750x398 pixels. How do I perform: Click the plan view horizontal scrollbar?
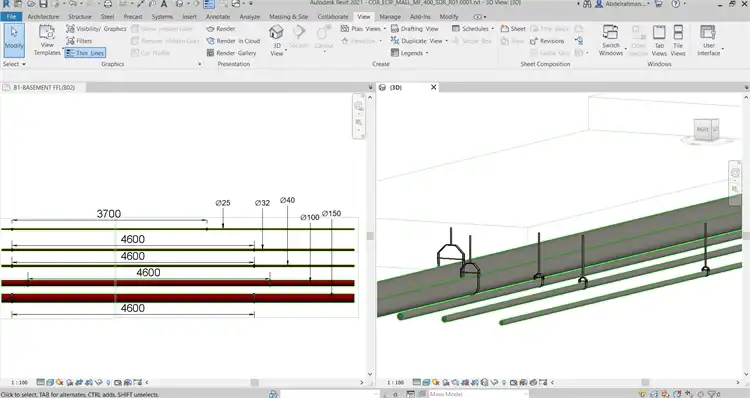click(254, 383)
